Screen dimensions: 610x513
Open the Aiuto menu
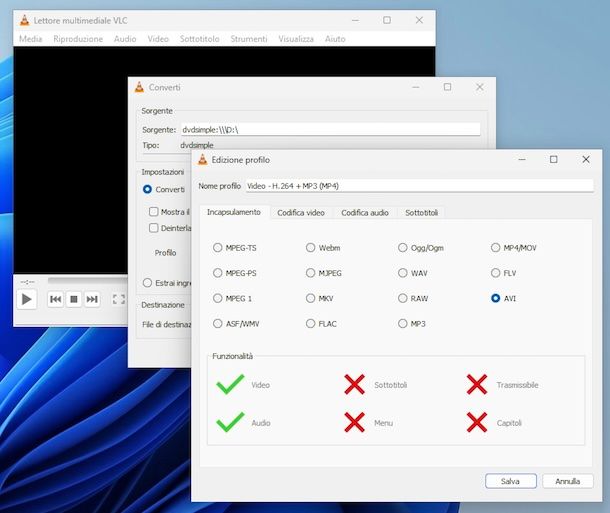335,39
